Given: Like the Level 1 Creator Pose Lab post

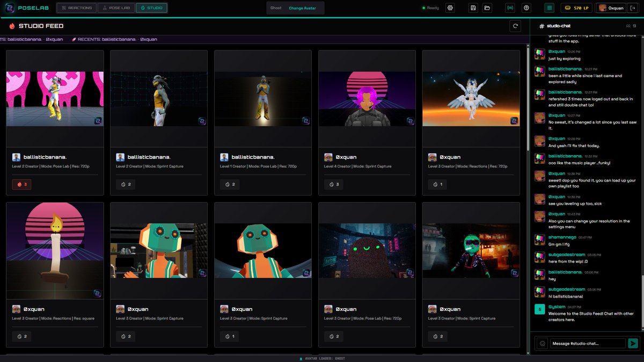Looking at the screenshot, I should point(230,184).
